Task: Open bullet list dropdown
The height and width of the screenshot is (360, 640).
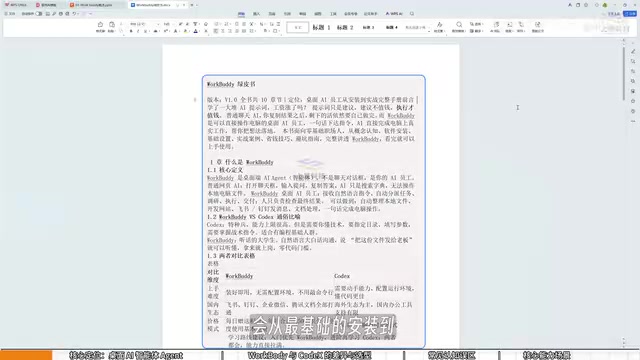Action: pos(220,24)
